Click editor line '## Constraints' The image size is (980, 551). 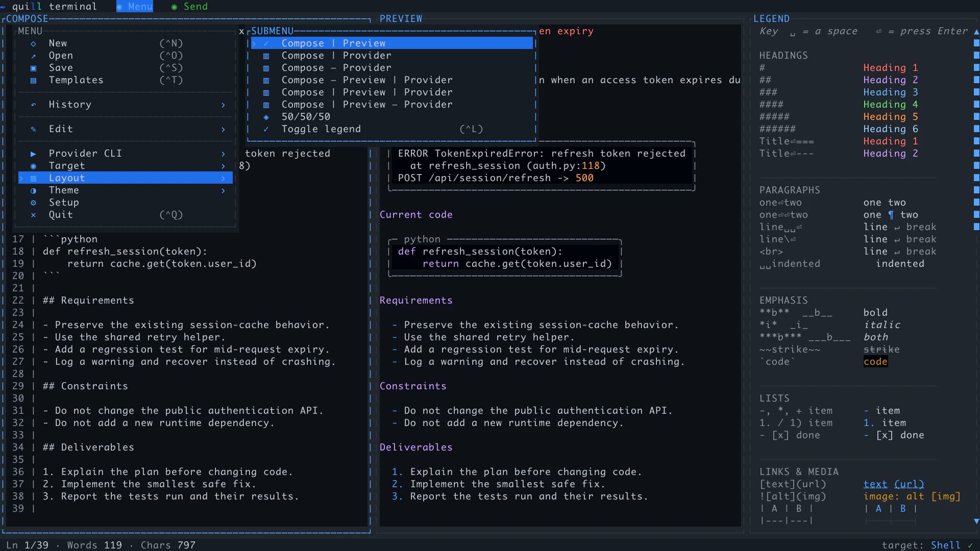tap(85, 386)
